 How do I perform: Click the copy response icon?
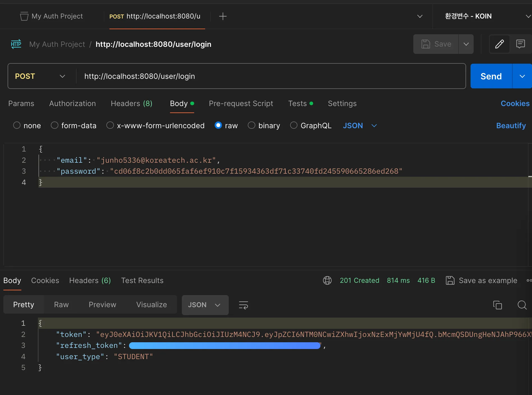pyautogui.click(x=497, y=305)
